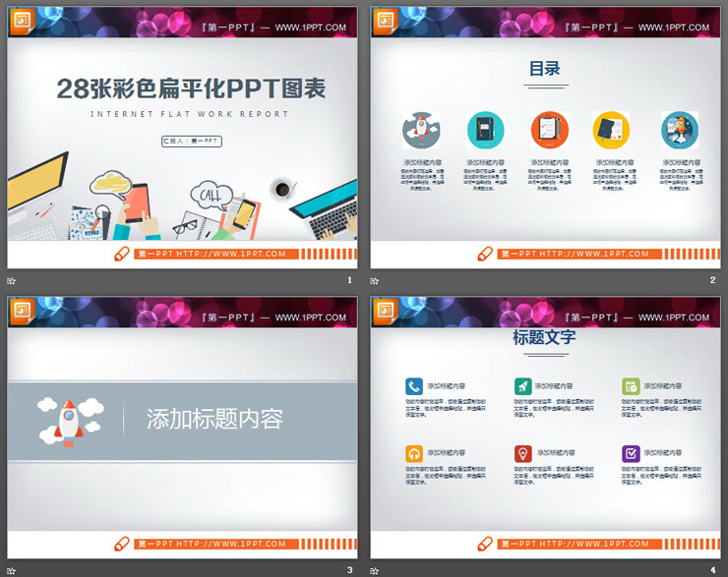
Task: Select the green rocket square icon in slide 4
Action: [522, 386]
